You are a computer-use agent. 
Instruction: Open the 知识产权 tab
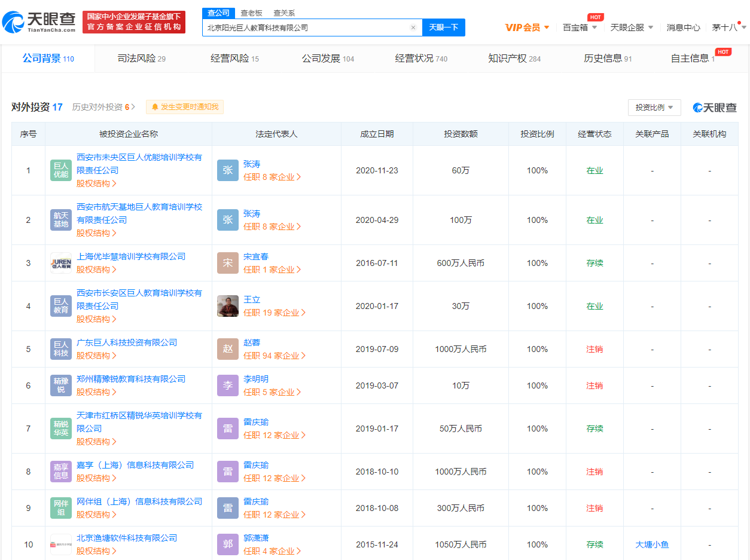514,59
